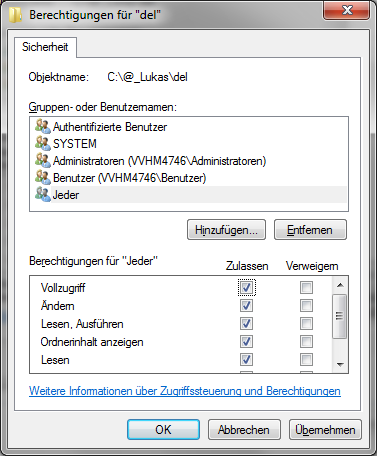Open Weitere Informationen über Zugriffssteuerung link

(185, 391)
